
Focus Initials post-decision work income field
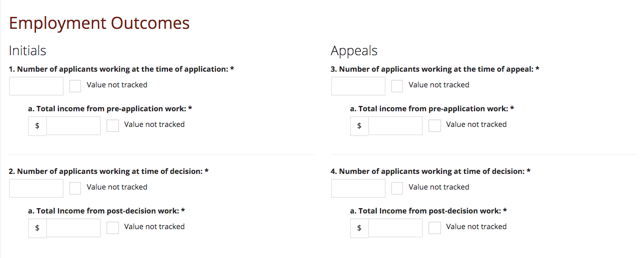73,228
